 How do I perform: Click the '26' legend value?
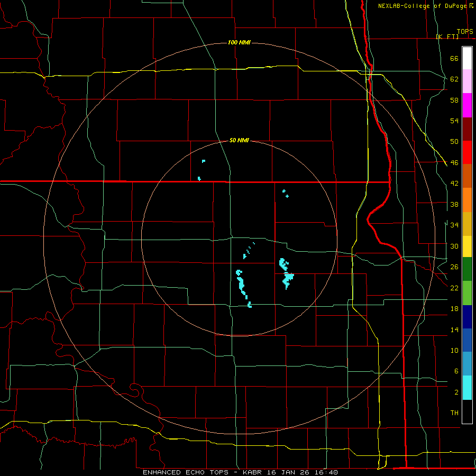click(454, 267)
